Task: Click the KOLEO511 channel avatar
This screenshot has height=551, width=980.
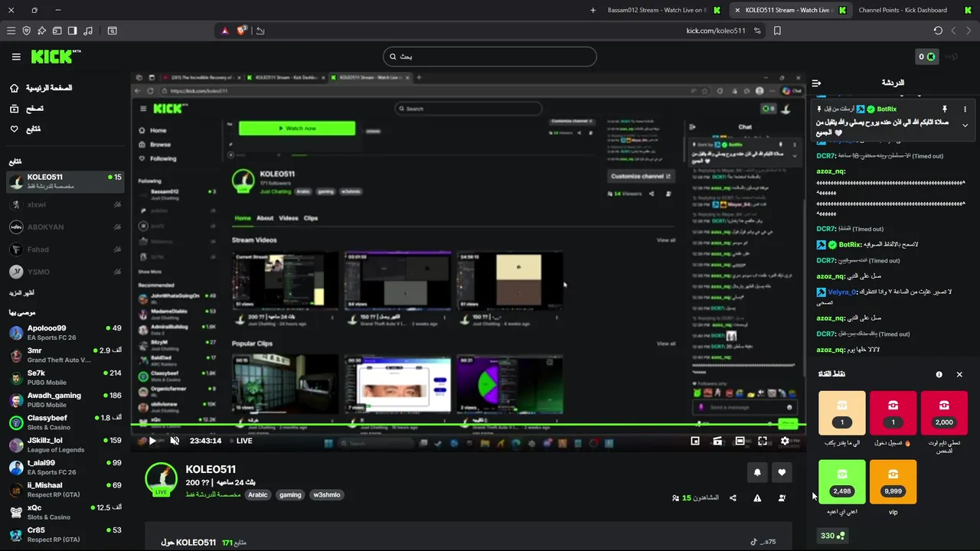Action: click(x=161, y=479)
